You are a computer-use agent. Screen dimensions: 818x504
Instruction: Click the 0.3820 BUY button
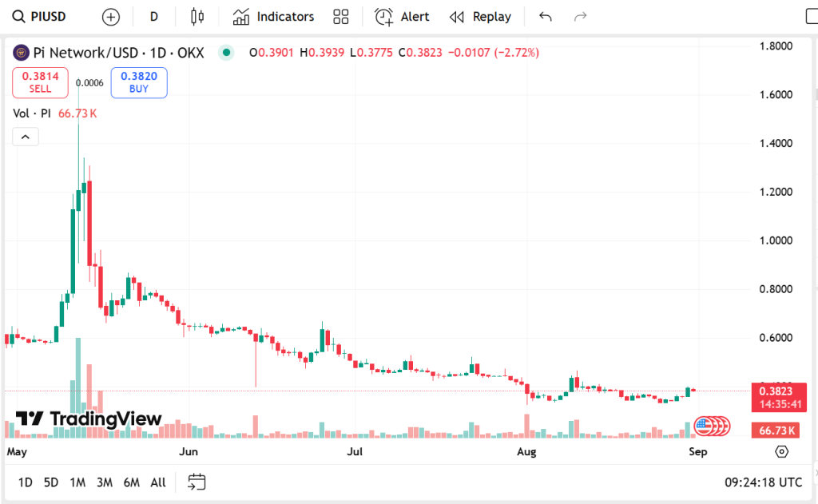click(139, 82)
